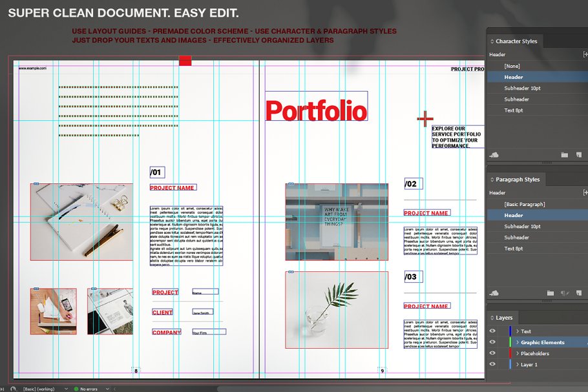Screen dimensions: 588x392
Task: Create new style group in Paragraph Styles
Action: click(550, 293)
